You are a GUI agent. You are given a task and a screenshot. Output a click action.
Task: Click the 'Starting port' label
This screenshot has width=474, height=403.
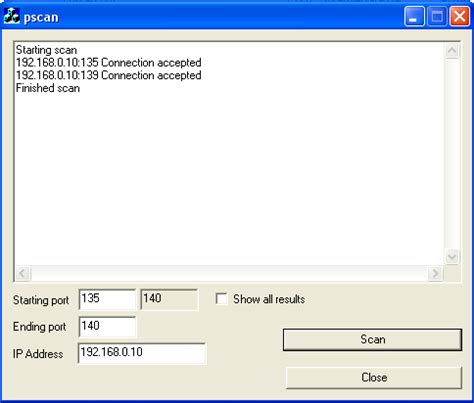click(x=41, y=300)
